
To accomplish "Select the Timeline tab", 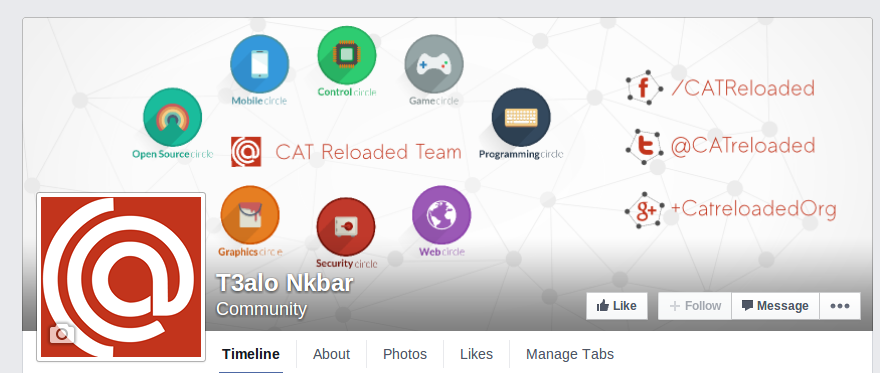I will click(250, 354).
